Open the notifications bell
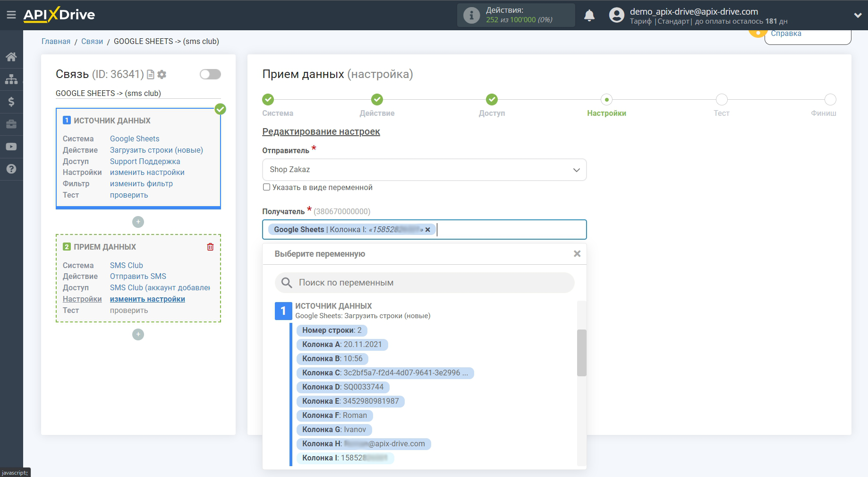The height and width of the screenshot is (477, 868). click(x=589, y=16)
